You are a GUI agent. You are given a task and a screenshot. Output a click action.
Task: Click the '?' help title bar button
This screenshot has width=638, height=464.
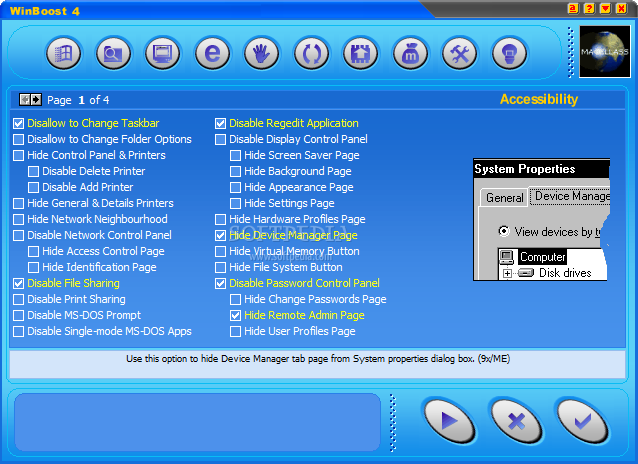(589, 9)
